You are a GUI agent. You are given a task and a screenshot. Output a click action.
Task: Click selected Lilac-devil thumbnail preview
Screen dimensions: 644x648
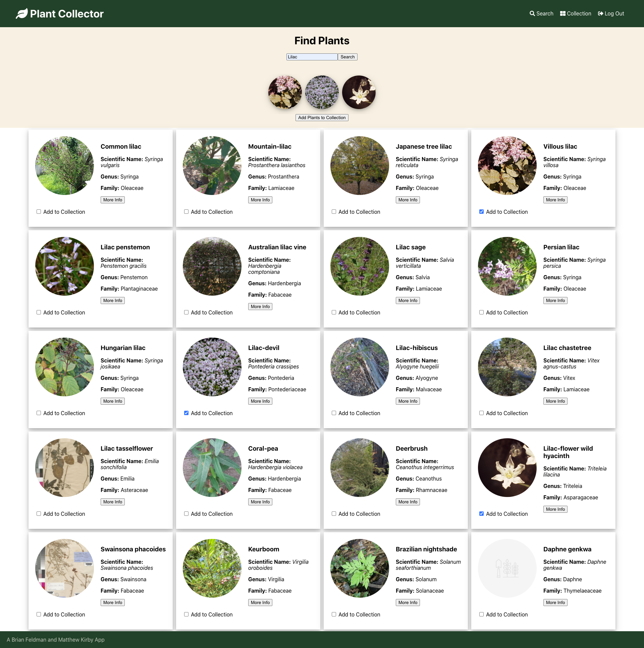tap(322, 92)
